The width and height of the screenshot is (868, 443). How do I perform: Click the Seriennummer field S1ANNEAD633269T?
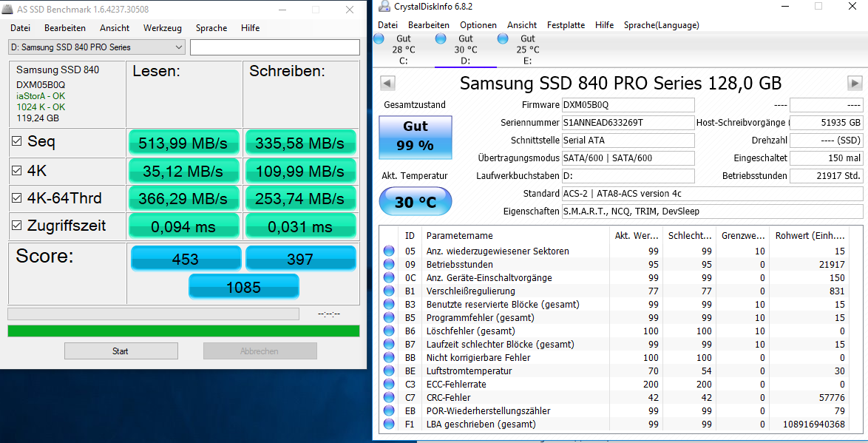(628, 122)
